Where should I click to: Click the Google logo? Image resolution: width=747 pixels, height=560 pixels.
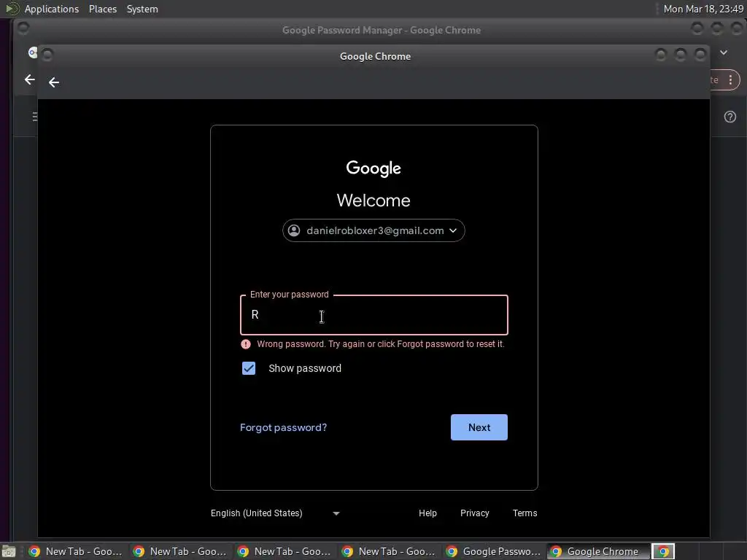tap(373, 168)
